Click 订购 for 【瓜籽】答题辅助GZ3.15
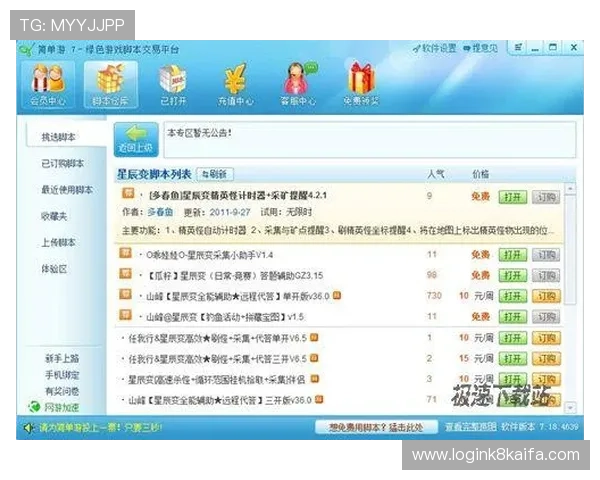The height and width of the screenshot is (480, 600). point(546,275)
